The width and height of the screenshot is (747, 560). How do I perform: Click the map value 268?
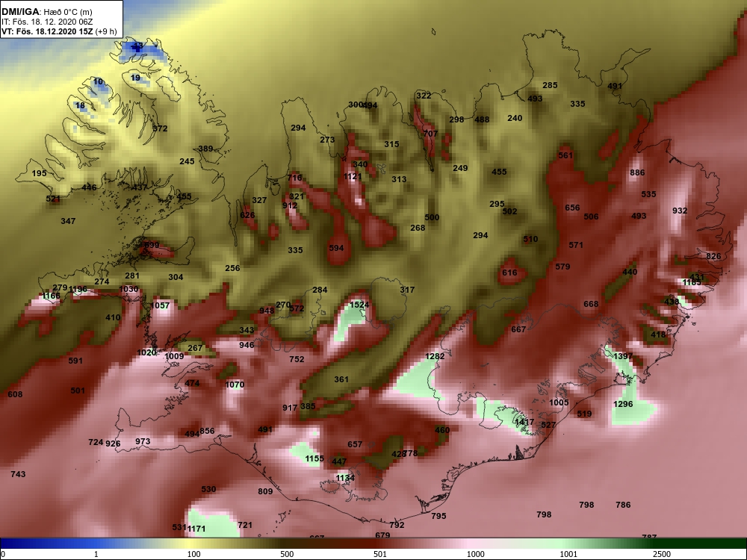click(418, 228)
